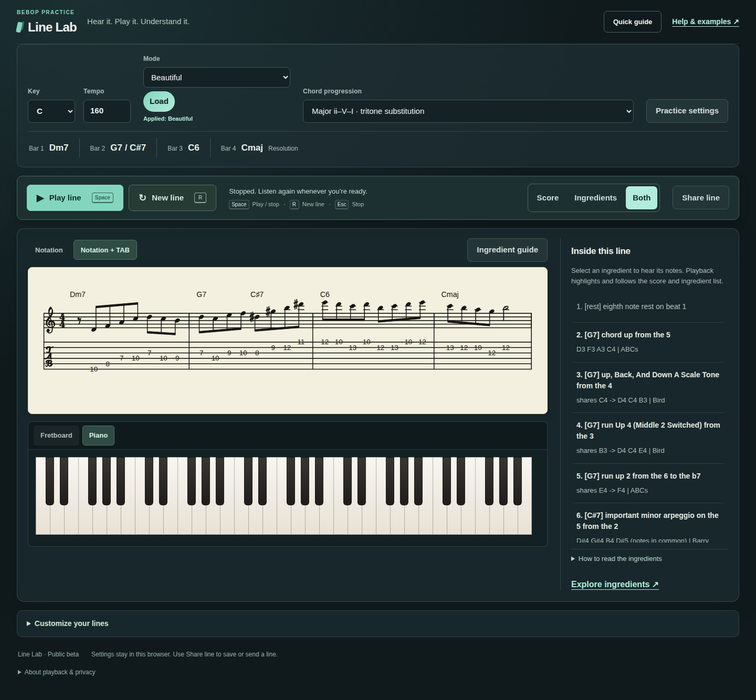Select ingredient 4 run Up 4
Image resolution: width=756 pixels, height=700 pixels.
pos(647,438)
